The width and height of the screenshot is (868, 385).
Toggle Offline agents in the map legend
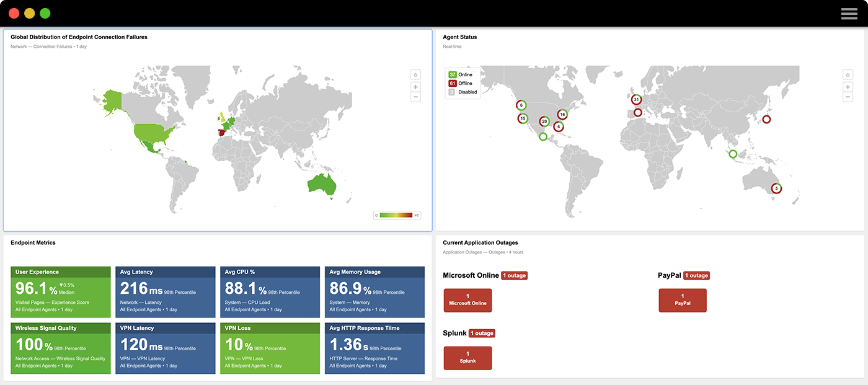[x=461, y=84]
